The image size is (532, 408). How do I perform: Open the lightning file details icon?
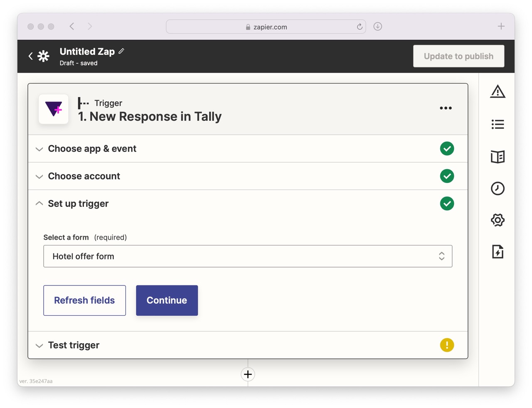coord(498,252)
